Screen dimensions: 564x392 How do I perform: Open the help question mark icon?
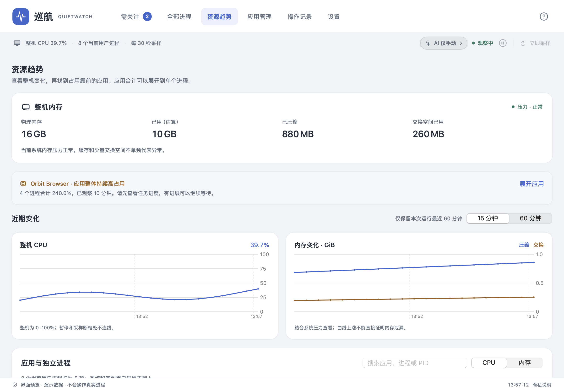click(544, 16)
